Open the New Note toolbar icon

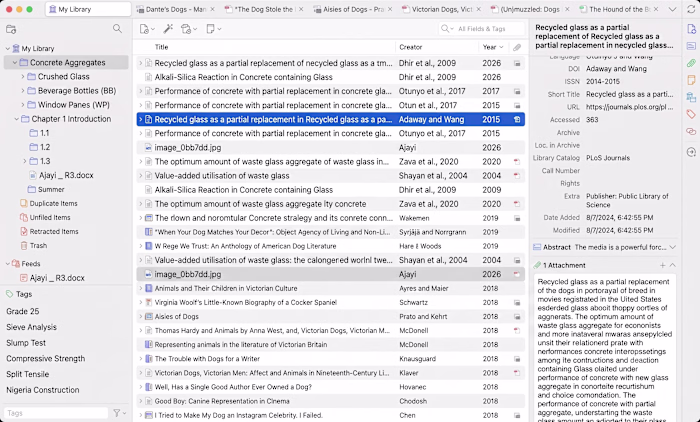(x=213, y=29)
